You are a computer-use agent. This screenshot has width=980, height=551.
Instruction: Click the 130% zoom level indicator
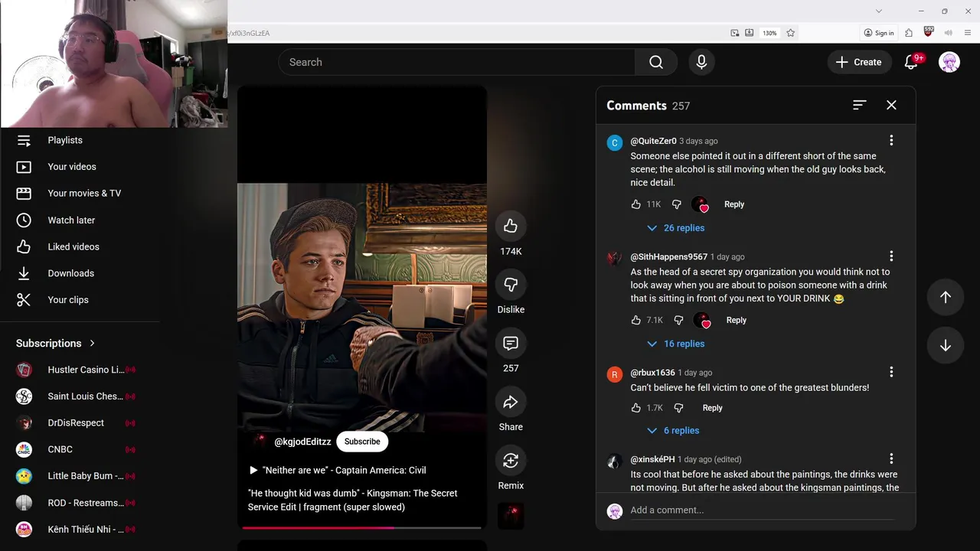click(x=769, y=33)
